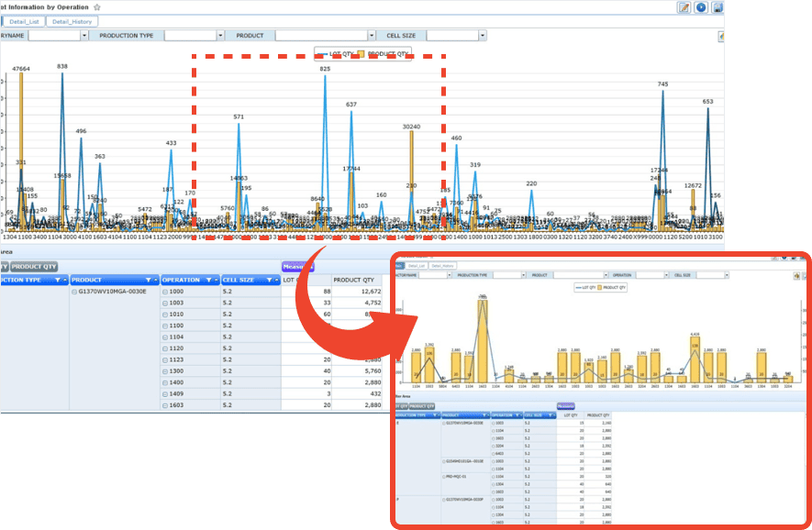Click the PRODUCT QTY value column header

click(x=357, y=280)
